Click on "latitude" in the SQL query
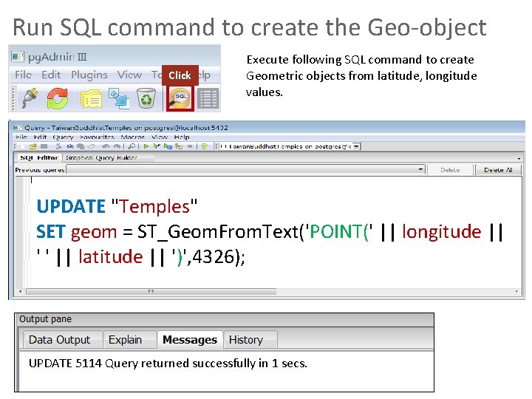 pyautogui.click(x=111, y=256)
